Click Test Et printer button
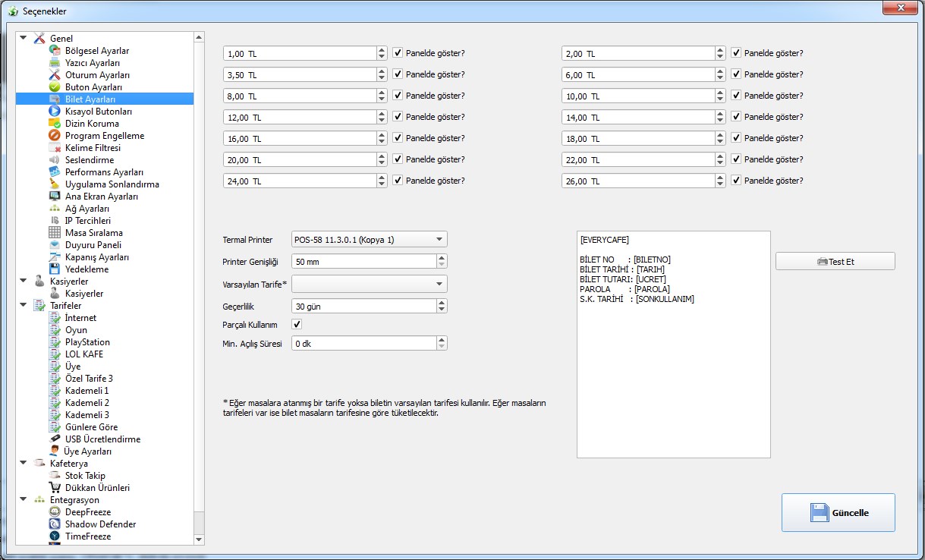 835,261
